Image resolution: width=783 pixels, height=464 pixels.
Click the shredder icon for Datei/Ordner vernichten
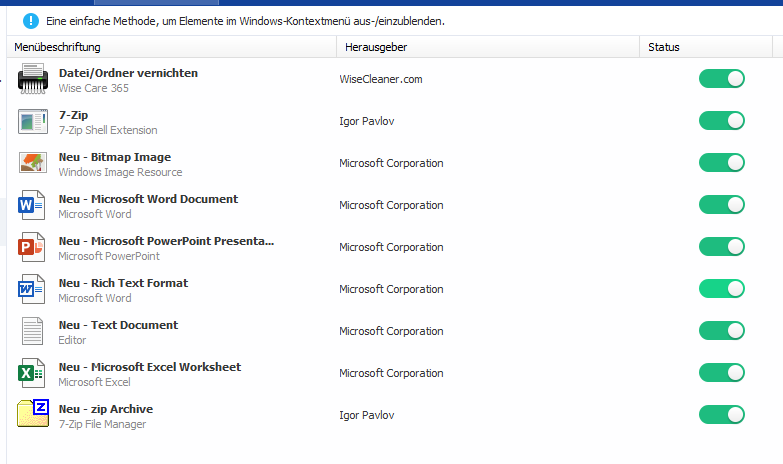tap(33, 79)
